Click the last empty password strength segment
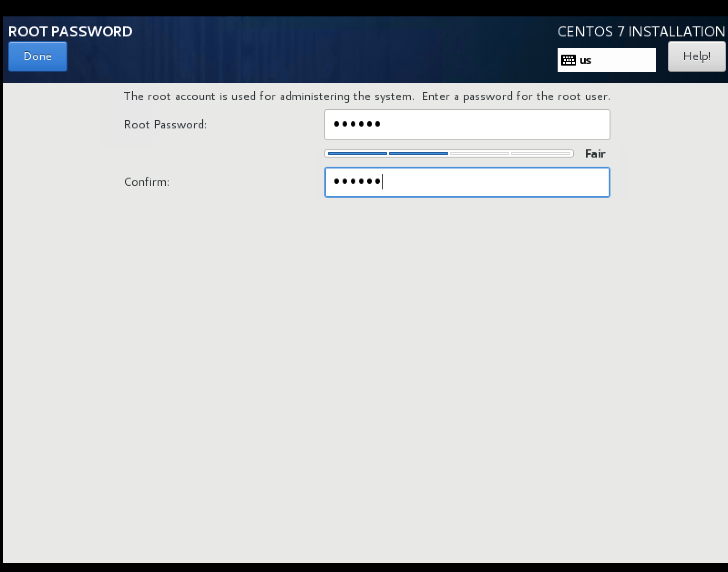The width and height of the screenshot is (728, 572). click(x=541, y=153)
